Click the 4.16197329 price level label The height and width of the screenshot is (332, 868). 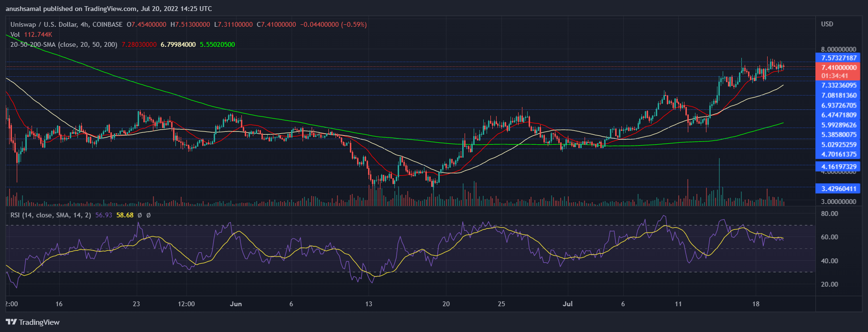pyautogui.click(x=839, y=166)
